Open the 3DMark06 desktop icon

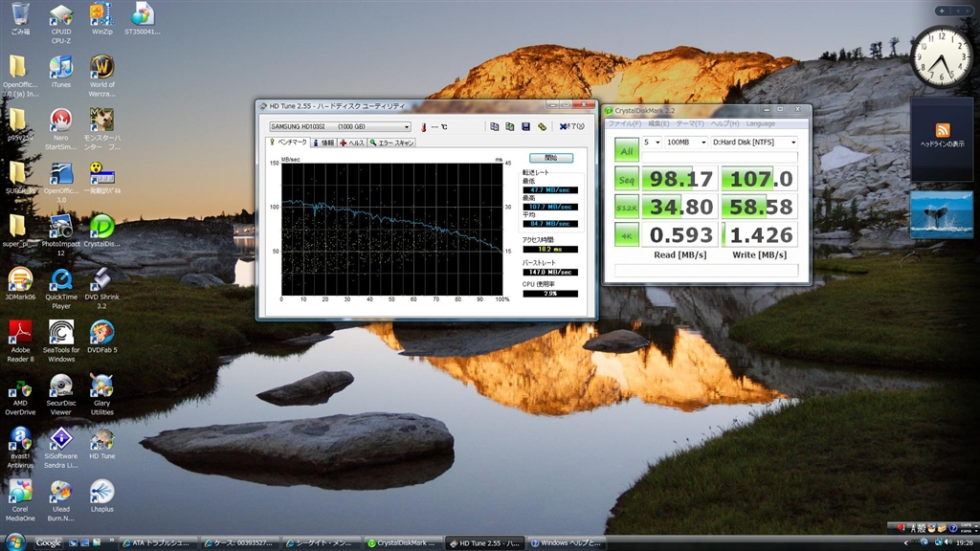(x=20, y=284)
